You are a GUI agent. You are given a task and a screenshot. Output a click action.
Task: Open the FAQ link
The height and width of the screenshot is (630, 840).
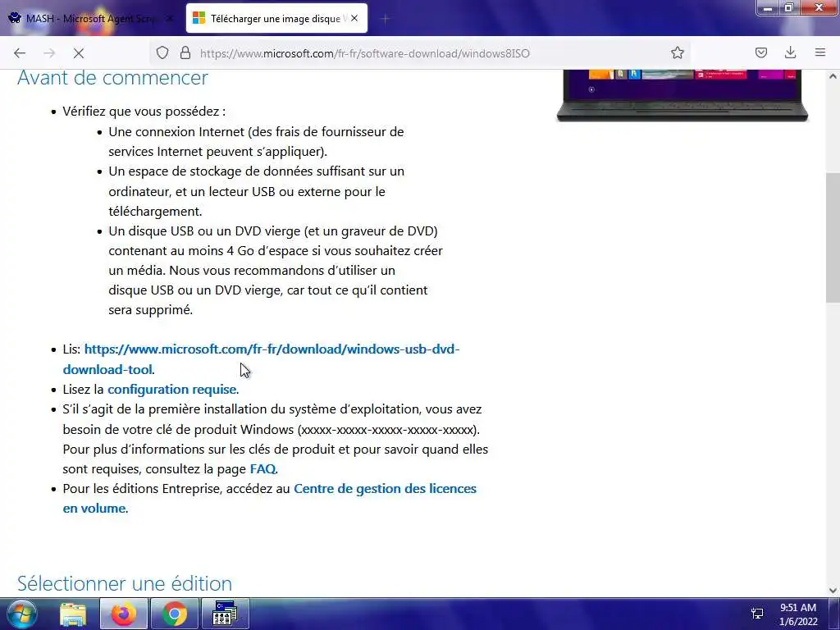(x=262, y=468)
